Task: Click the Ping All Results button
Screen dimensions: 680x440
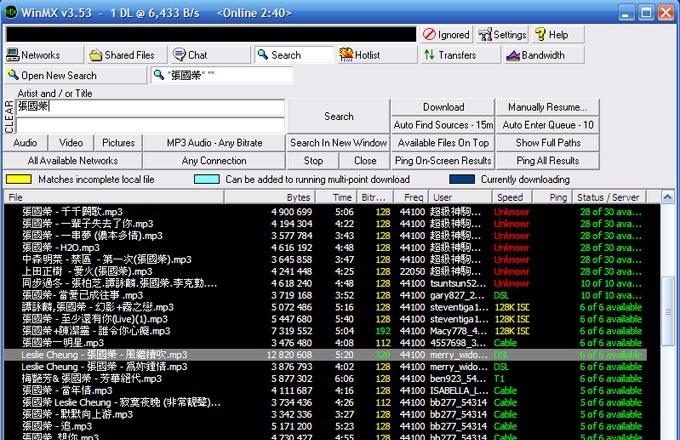Action: (x=547, y=160)
